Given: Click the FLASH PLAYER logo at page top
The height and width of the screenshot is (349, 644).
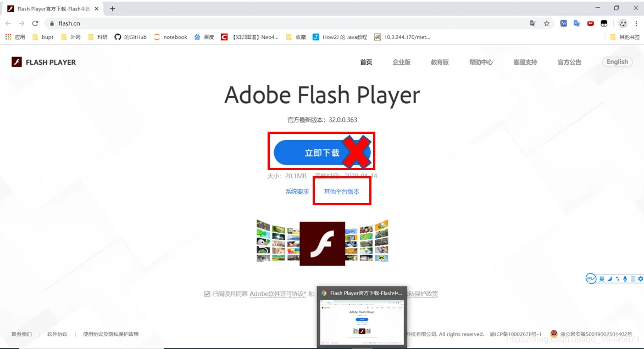Looking at the screenshot, I should tap(43, 62).
